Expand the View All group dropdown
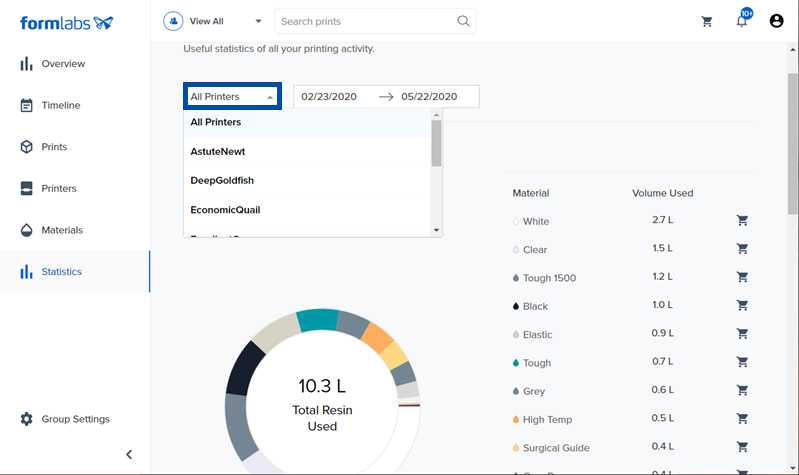 [x=258, y=21]
